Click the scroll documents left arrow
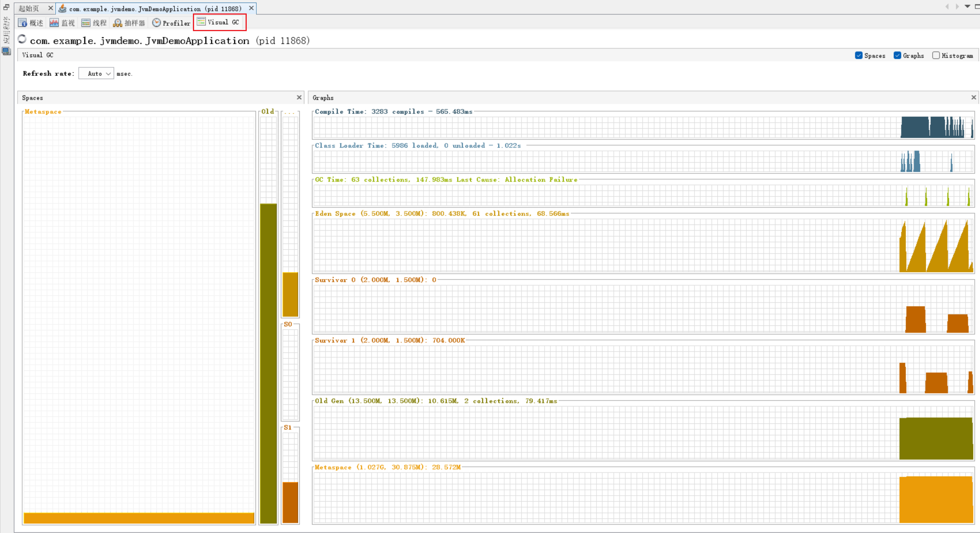Image resolution: width=980 pixels, height=533 pixels. point(947,6)
